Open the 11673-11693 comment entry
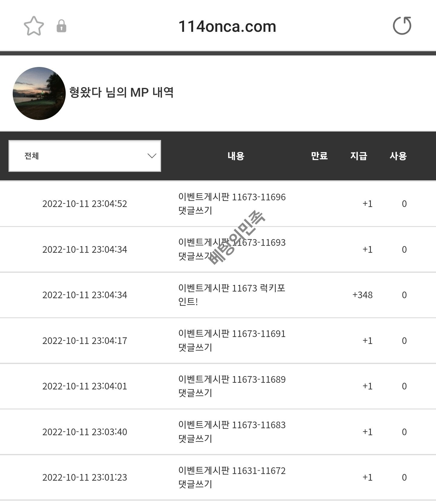 pyautogui.click(x=232, y=249)
